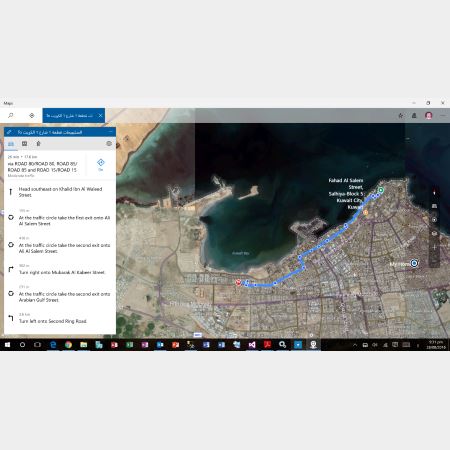
Task: Click the orange pin near Kuwait City
Action: 366,212
